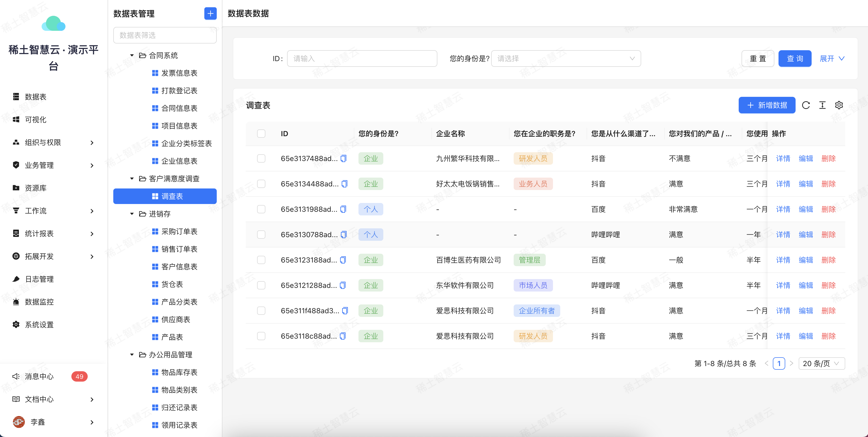The width and height of the screenshot is (868, 437).
Task: Open 可视化 in the left menu
Action: pyautogui.click(x=35, y=120)
